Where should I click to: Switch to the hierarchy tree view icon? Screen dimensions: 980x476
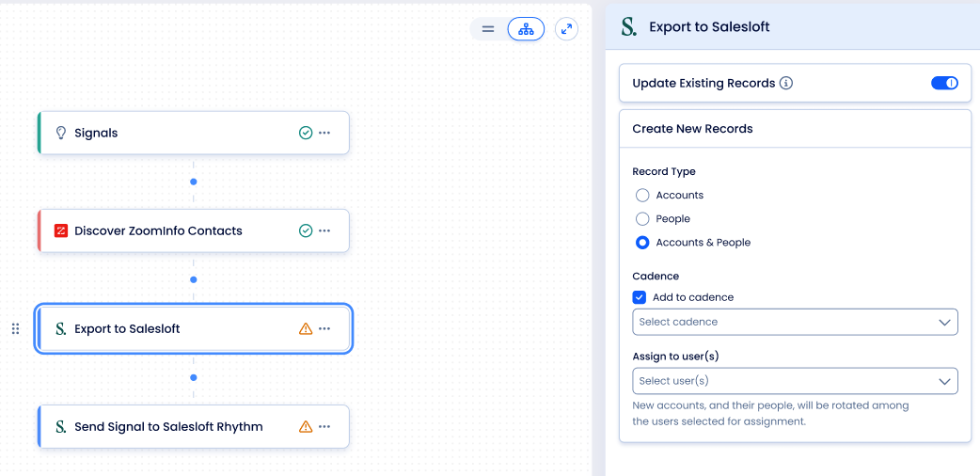[526, 29]
